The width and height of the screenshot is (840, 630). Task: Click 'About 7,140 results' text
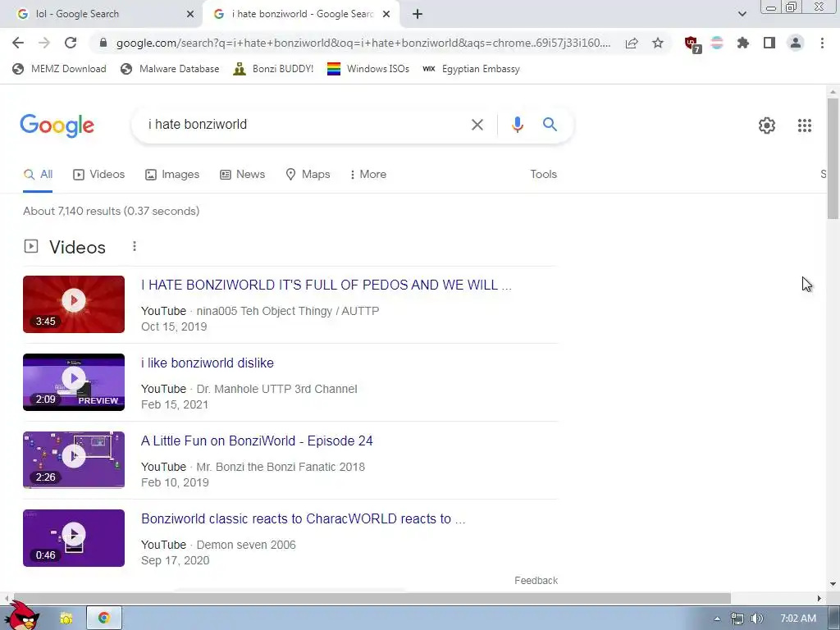[x=72, y=211]
